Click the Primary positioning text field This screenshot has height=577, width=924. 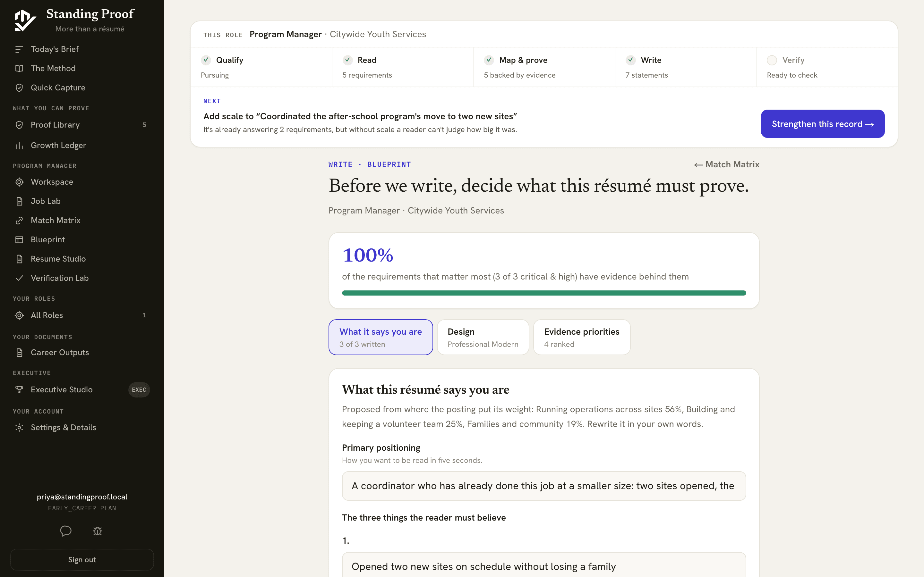tap(544, 486)
